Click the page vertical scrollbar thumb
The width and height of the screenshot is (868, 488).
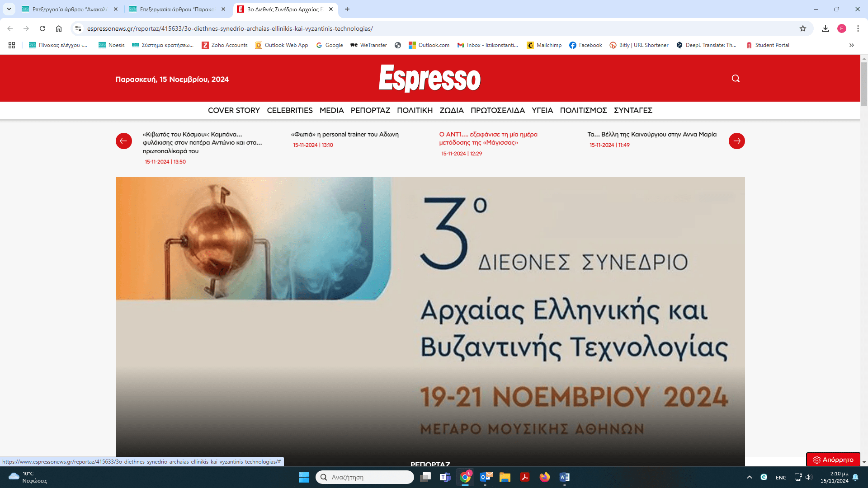click(x=864, y=84)
